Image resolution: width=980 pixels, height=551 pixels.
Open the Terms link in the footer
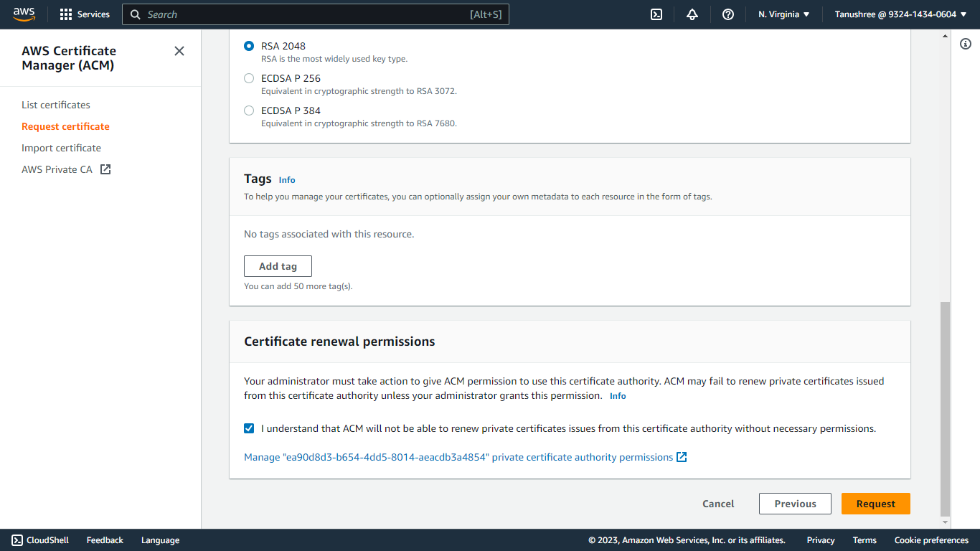(x=864, y=540)
